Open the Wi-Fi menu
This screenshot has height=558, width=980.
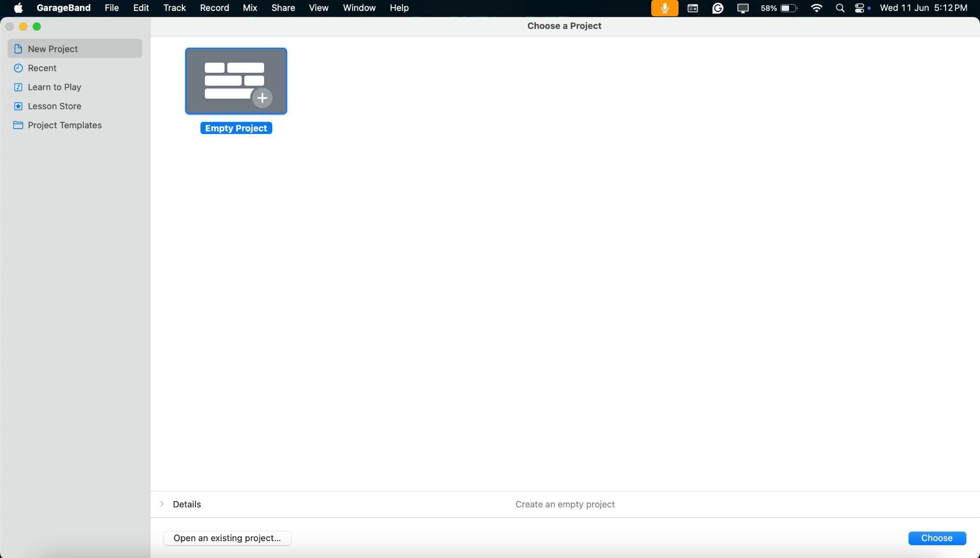coord(817,8)
